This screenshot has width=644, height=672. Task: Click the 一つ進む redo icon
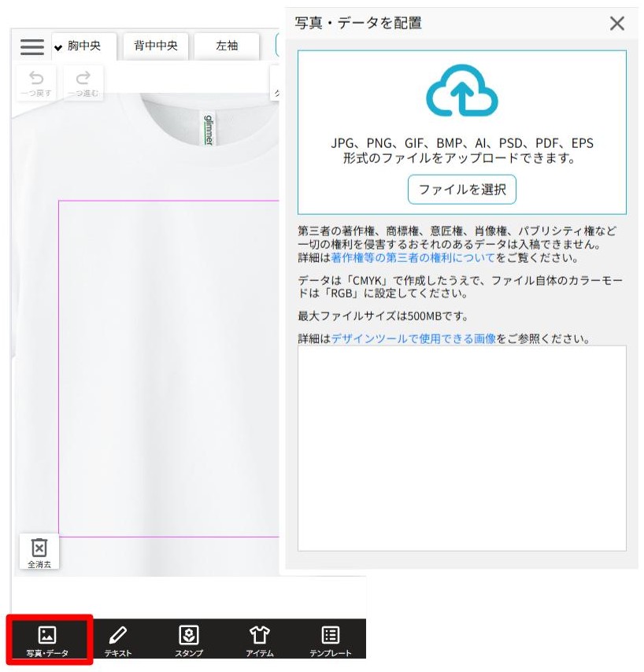[x=83, y=81]
